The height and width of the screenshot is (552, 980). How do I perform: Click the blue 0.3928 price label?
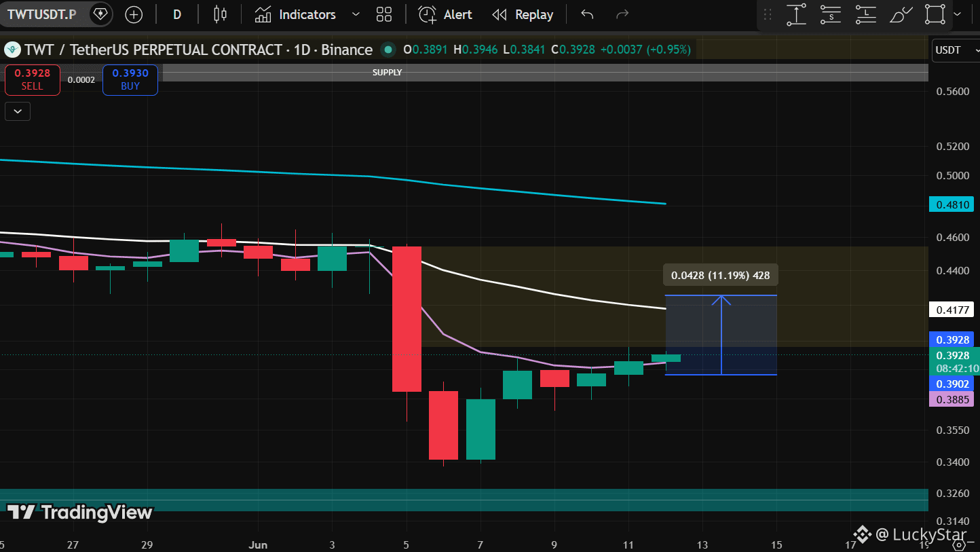coord(951,339)
